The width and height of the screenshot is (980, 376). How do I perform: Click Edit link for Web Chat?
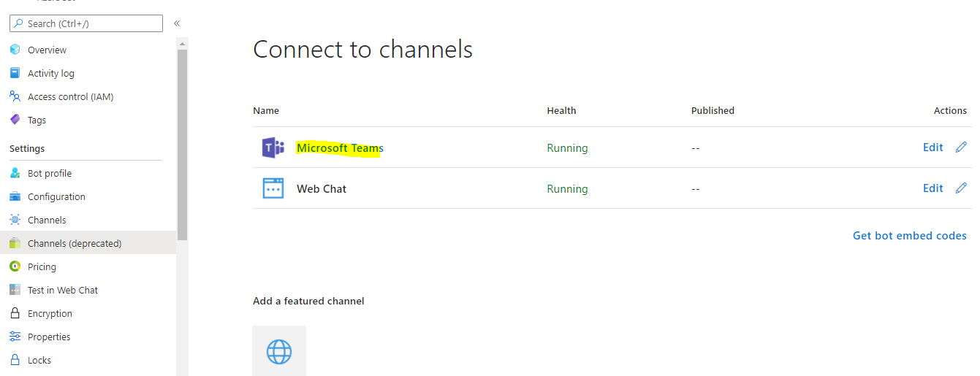point(932,188)
